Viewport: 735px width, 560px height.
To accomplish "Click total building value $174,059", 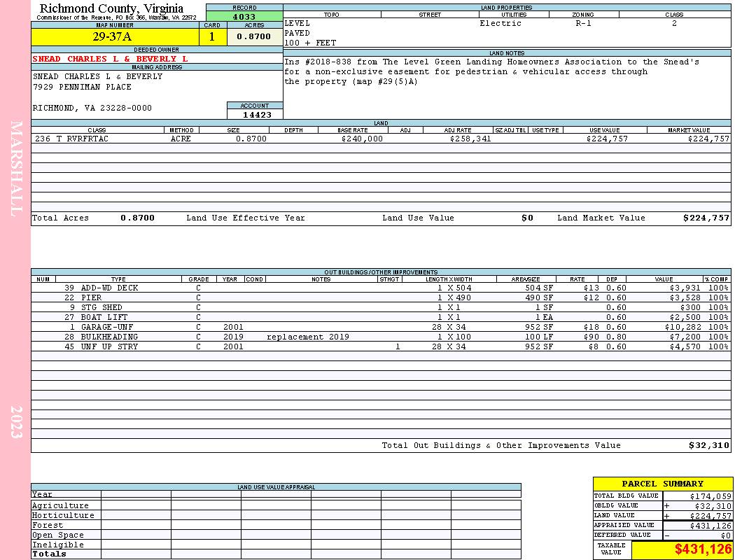I will (710, 496).
